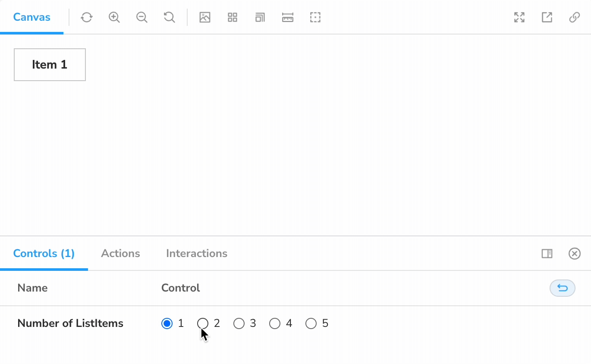
Task: Enable the measure tool
Action: [287, 17]
